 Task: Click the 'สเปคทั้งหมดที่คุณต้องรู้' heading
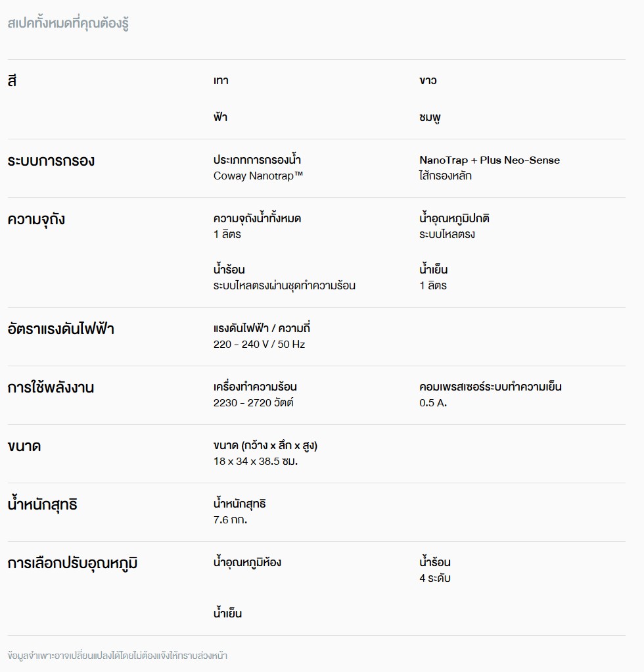[x=68, y=23]
